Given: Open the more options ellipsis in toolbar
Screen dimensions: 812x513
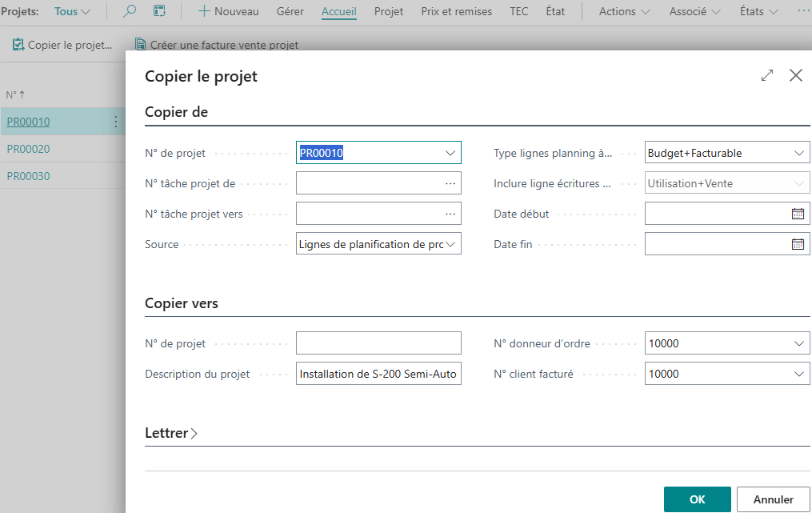Looking at the screenshot, I should pos(804,11).
